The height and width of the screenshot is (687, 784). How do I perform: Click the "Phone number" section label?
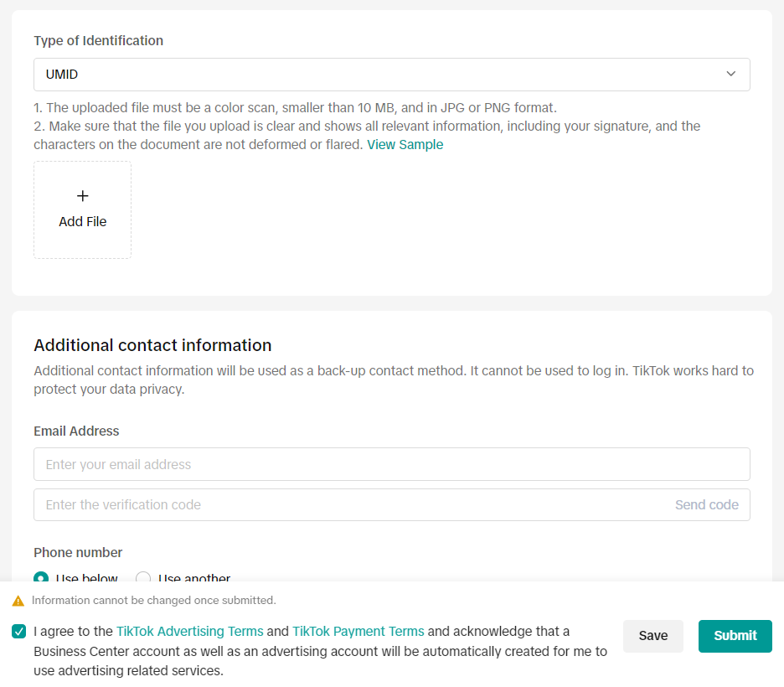point(78,553)
